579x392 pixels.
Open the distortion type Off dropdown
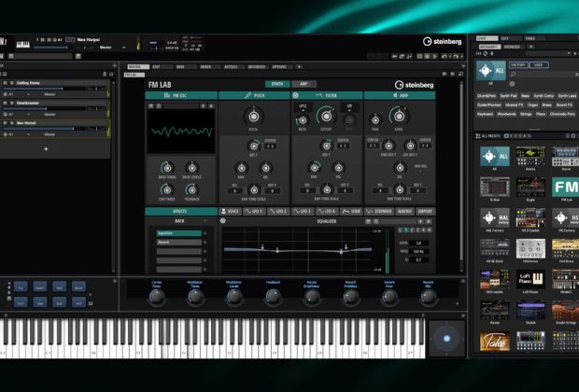point(349,107)
